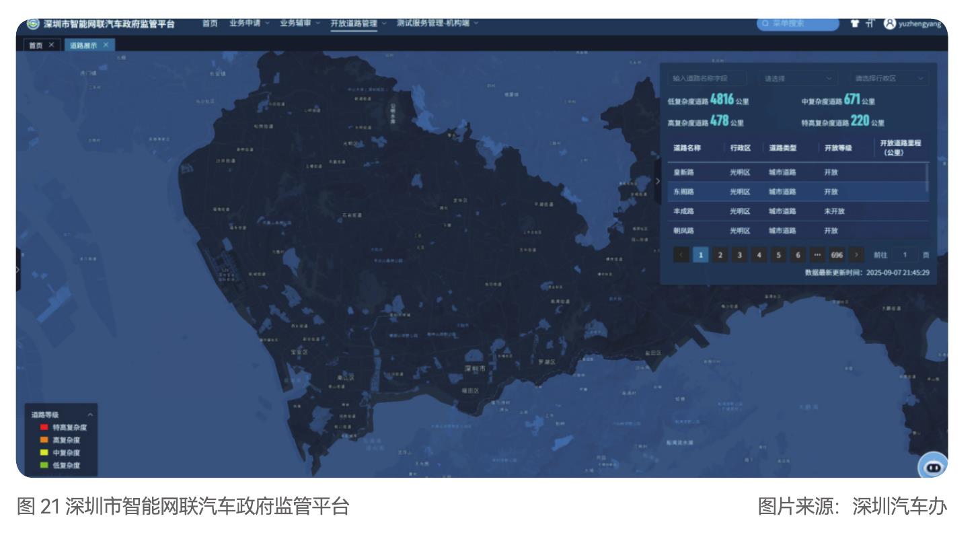The height and width of the screenshot is (539, 980).
Task: Click the search magnifier icon in 菜单搜索
Action: click(x=765, y=24)
